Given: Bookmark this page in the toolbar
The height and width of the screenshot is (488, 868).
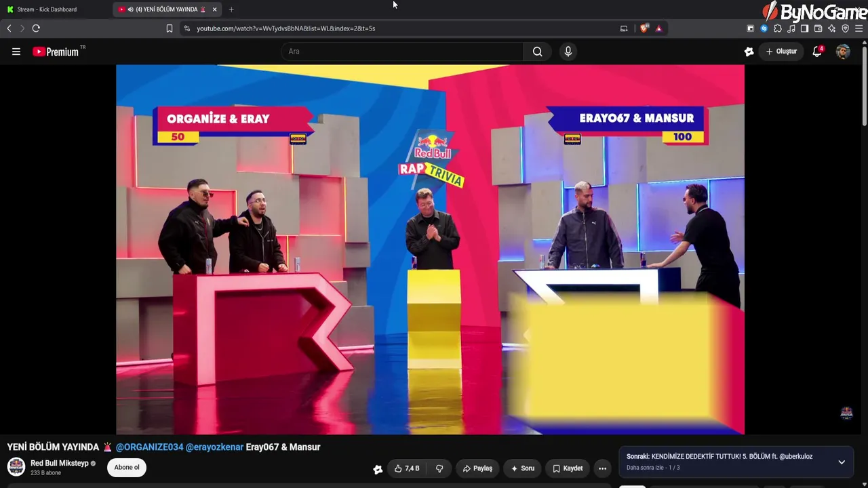Looking at the screenshot, I should coord(170,28).
